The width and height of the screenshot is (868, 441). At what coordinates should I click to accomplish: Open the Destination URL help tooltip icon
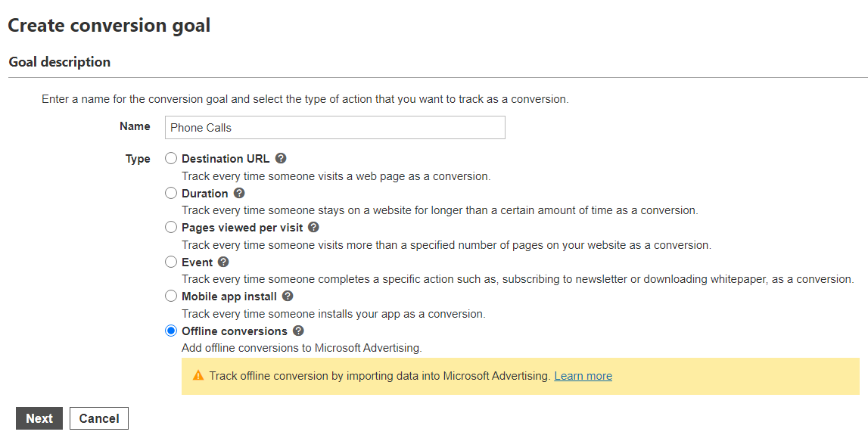point(280,158)
